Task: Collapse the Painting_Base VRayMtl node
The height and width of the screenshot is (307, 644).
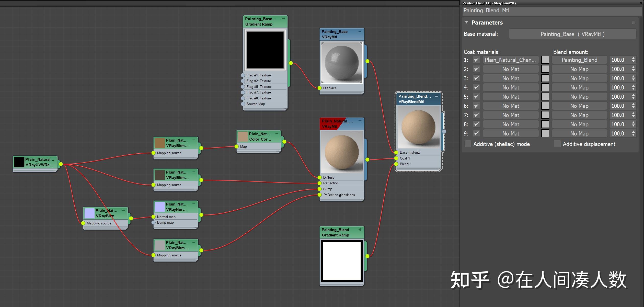Action: [x=360, y=32]
